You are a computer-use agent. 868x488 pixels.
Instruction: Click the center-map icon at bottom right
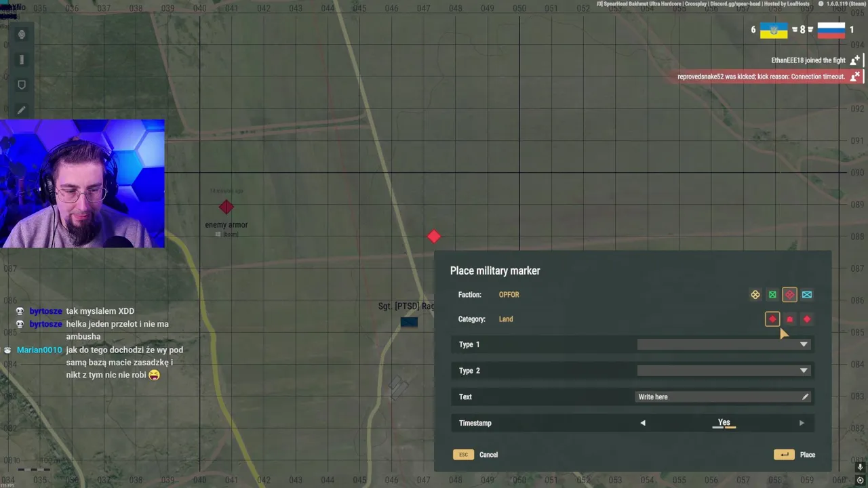tap(860, 481)
